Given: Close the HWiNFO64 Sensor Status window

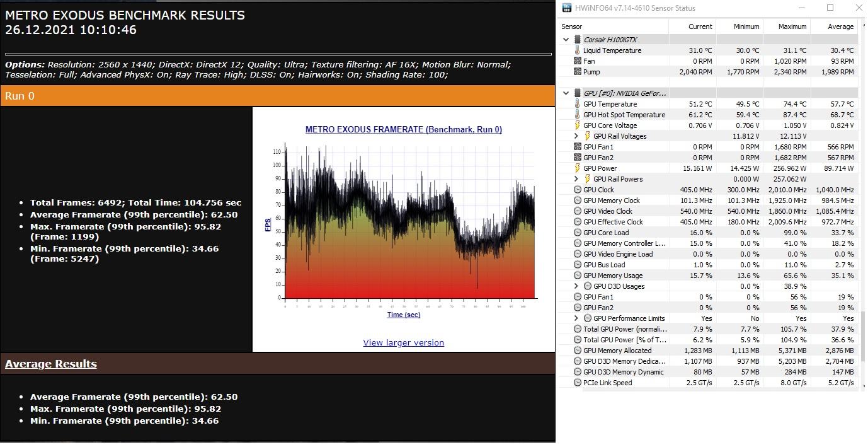Looking at the screenshot, I should click(858, 8).
